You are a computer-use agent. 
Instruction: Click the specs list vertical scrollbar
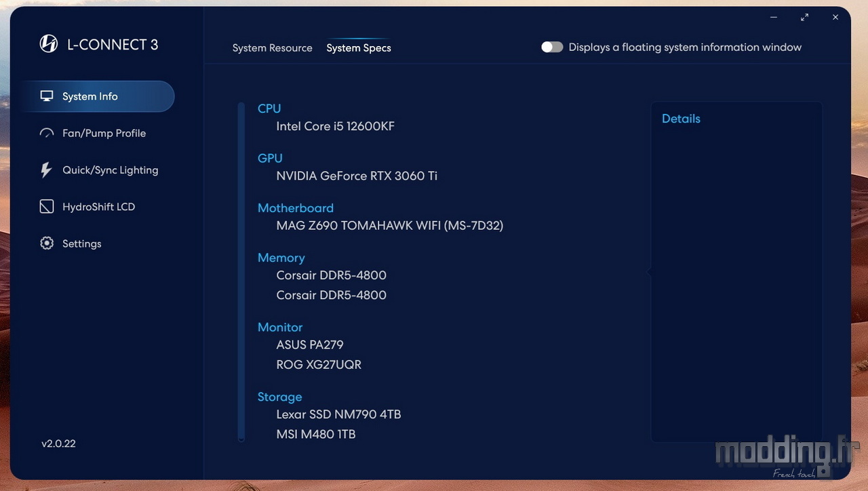(241, 272)
